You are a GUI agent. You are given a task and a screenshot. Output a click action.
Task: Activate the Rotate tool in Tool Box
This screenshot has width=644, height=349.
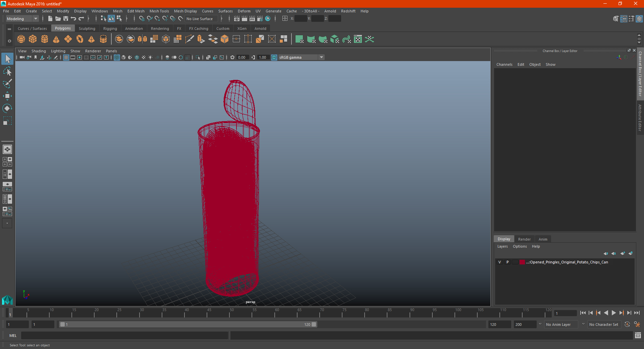click(x=7, y=108)
